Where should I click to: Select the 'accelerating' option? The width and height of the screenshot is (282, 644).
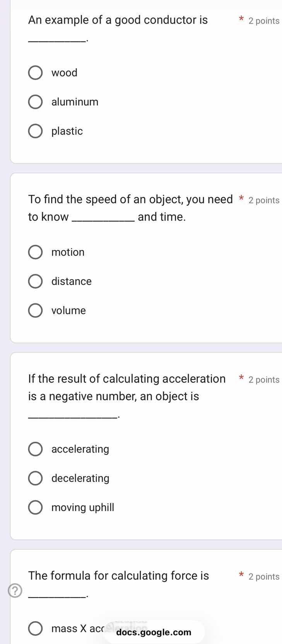[36, 449]
